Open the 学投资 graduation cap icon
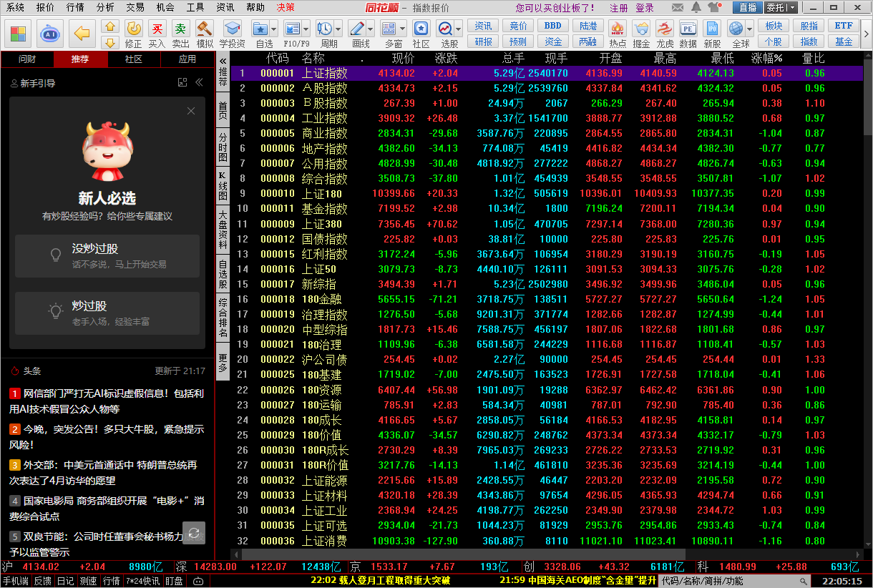 pyautogui.click(x=232, y=29)
